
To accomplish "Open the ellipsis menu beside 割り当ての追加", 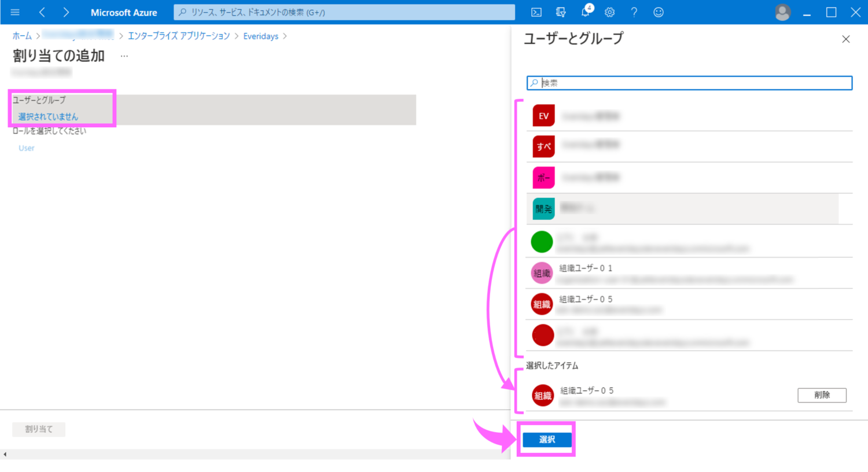I will [x=124, y=56].
